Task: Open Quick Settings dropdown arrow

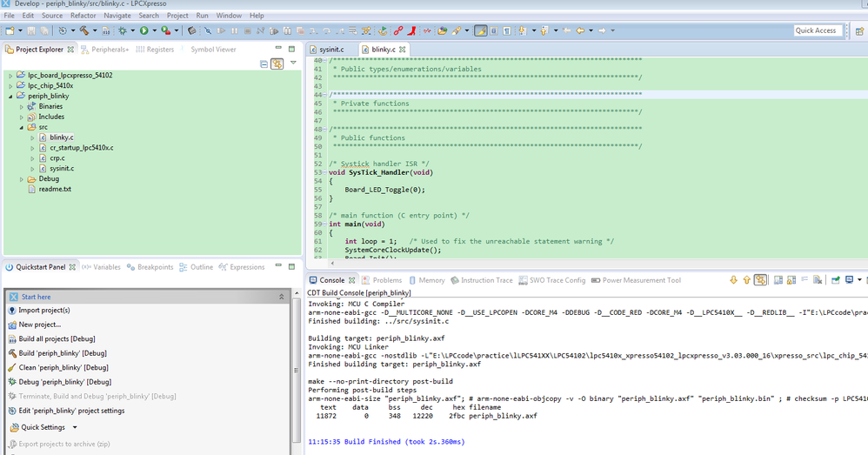Action: 75,427
